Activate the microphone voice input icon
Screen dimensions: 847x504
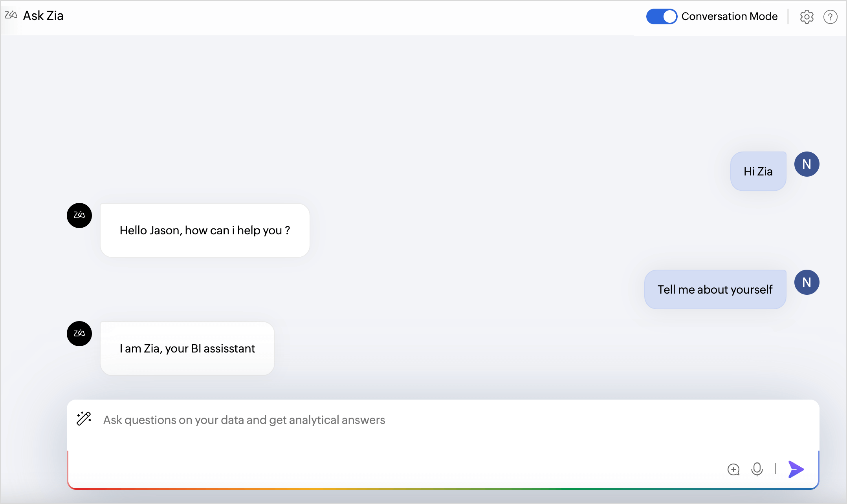click(757, 469)
